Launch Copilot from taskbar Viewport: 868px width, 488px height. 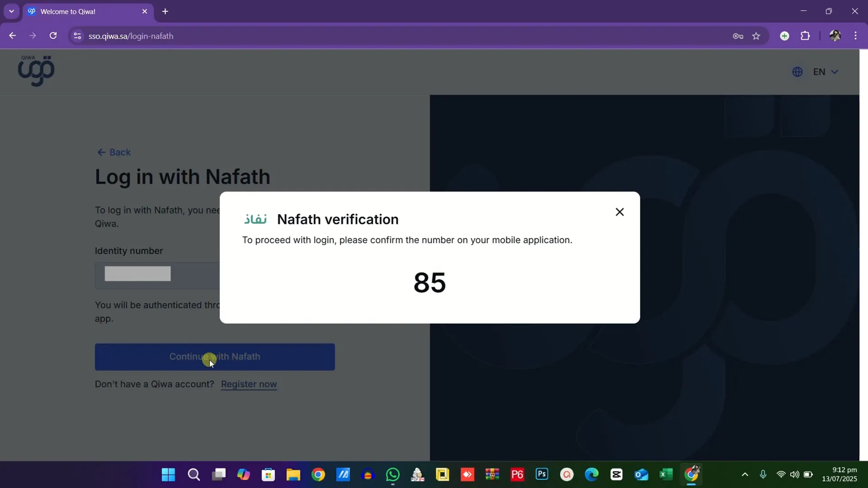pos(244,474)
